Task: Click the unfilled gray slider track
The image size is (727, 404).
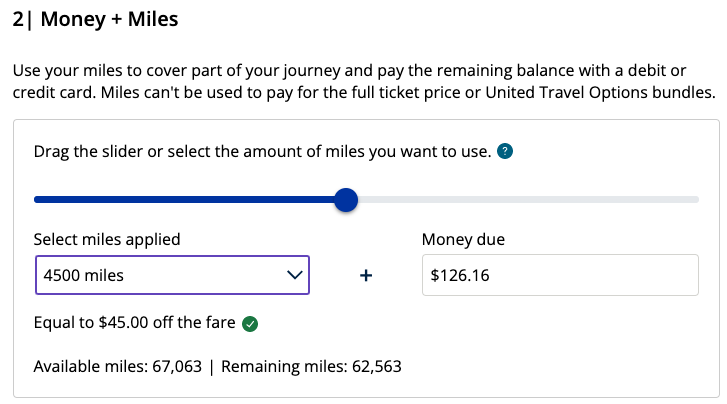Action: [x=520, y=200]
